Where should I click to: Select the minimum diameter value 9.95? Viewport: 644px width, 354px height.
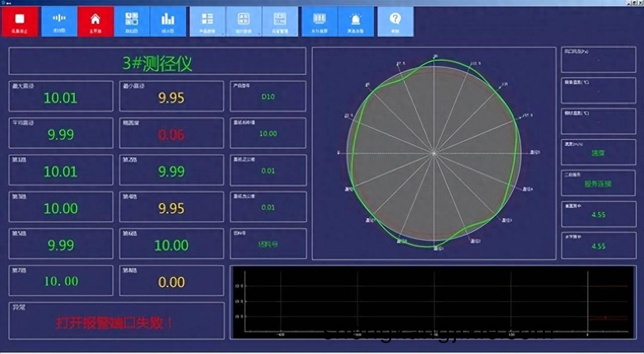[171, 98]
